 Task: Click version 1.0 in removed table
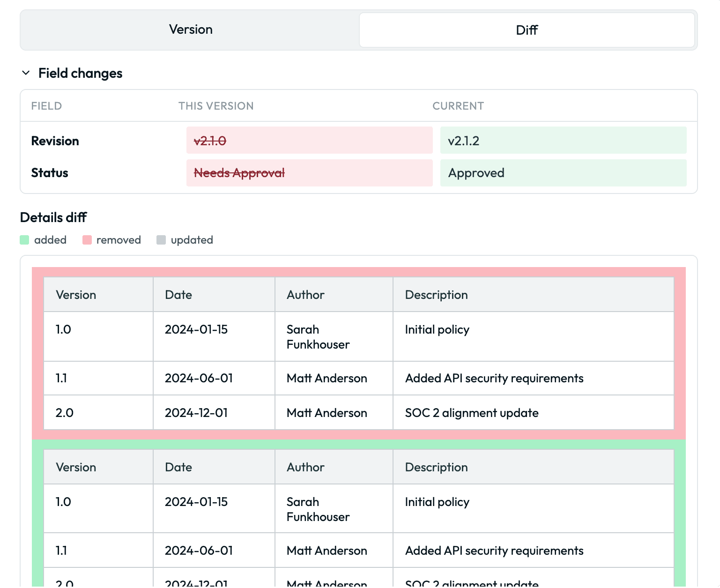pos(63,329)
